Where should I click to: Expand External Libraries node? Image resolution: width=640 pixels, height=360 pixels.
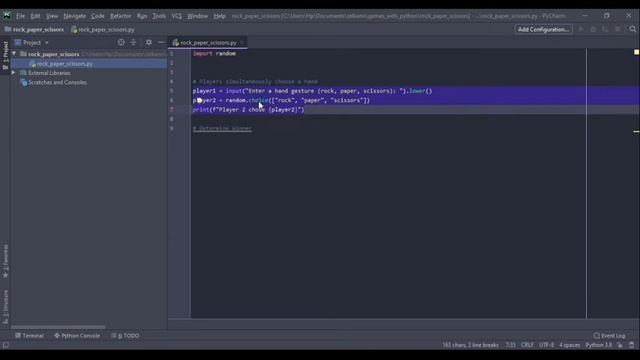click(x=13, y=73)
